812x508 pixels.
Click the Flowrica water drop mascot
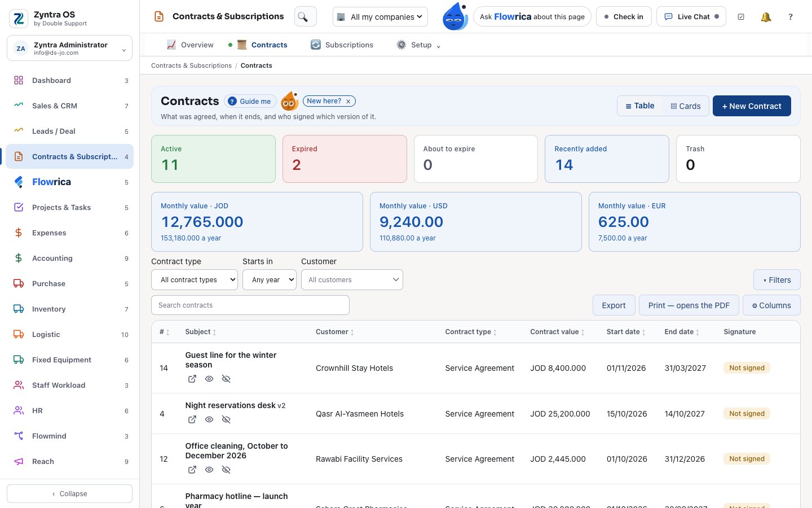[455, 16]
